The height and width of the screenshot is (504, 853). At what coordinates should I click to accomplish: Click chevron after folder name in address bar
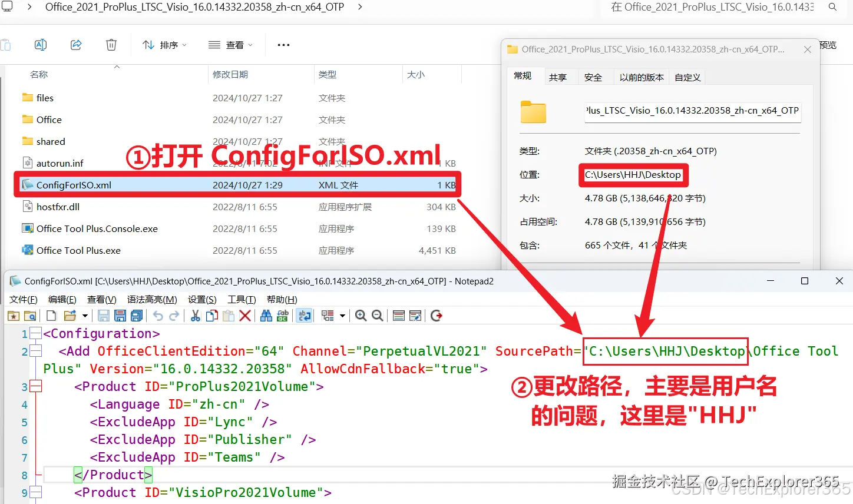pos(360,7)
